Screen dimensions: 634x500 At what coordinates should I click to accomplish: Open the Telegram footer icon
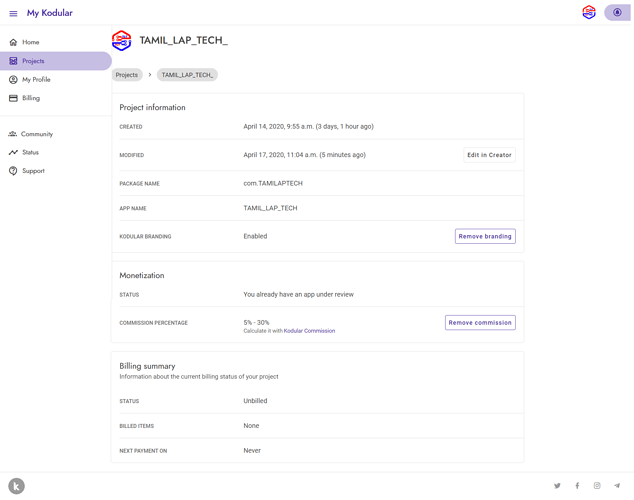coord(617,486)
